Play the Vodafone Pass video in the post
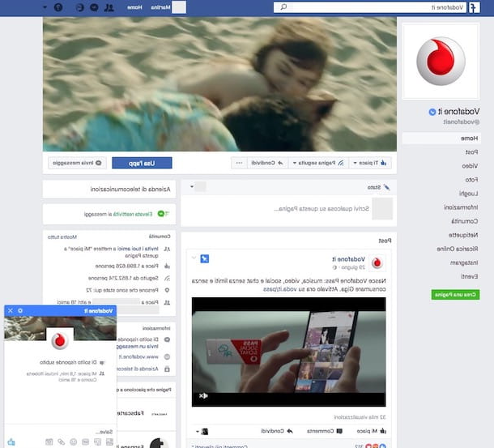This screenshot has width=494, height=448. coord(288,352)
